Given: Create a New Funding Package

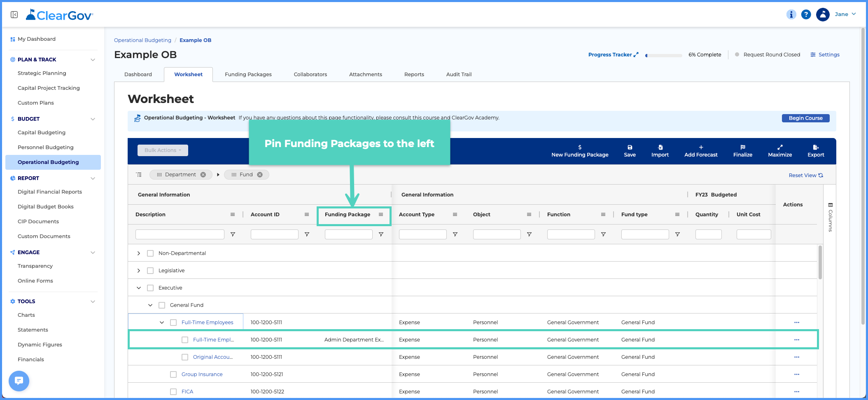Looking at the screenshot, I should tap(580, 151).
